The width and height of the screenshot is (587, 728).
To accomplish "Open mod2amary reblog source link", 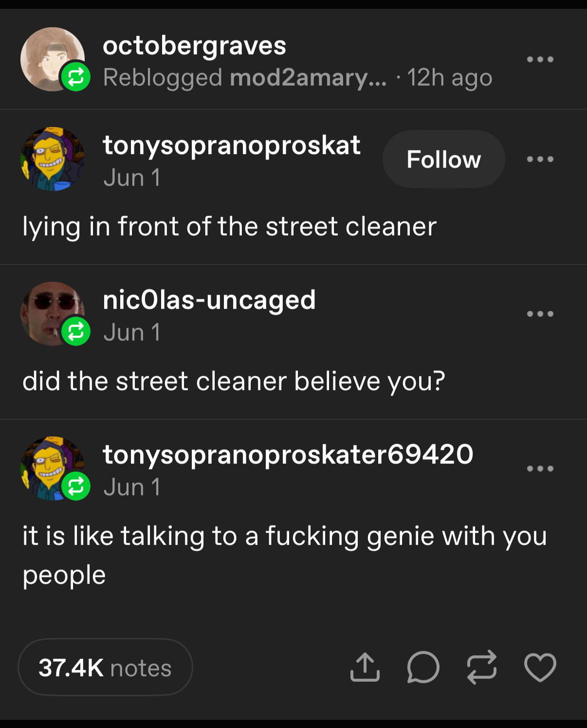I will coord(308,78).
